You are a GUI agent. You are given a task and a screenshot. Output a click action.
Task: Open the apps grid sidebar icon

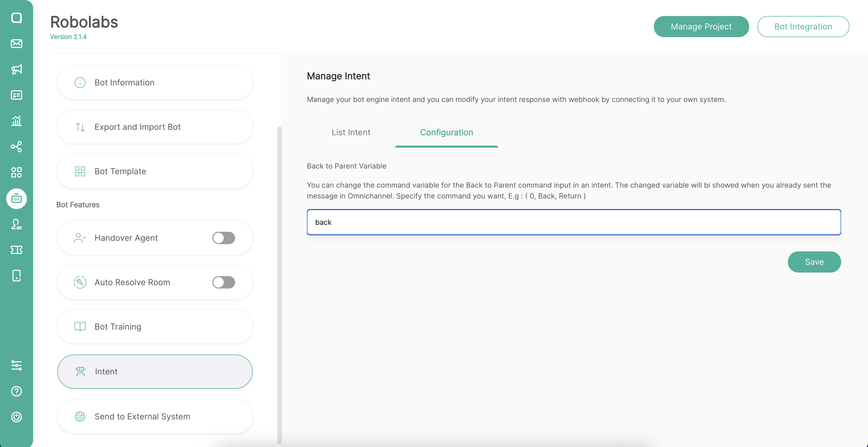tap(17, 172)
